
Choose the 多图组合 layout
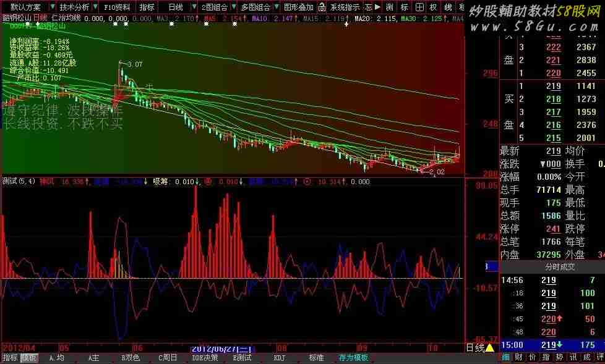coord(255,7)
